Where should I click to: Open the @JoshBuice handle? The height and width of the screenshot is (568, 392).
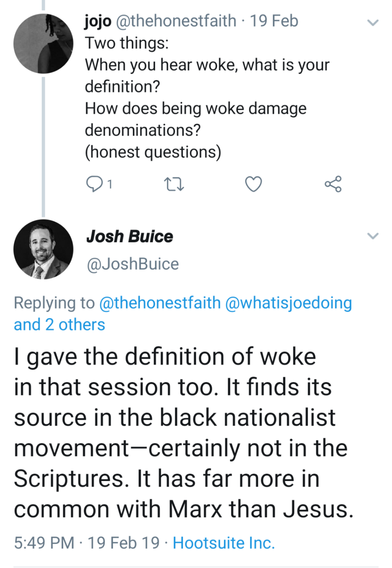(x=133, y=264)
